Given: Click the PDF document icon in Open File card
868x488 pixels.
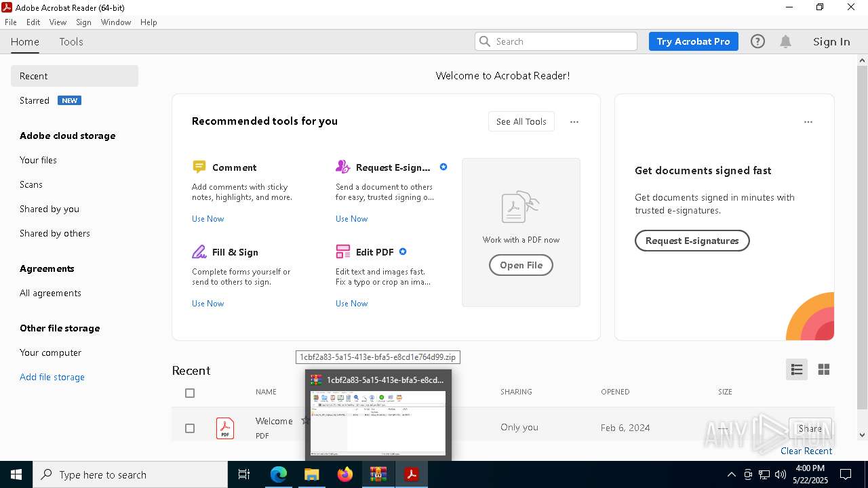Looking at the screenshot, I should pos(521,207).
